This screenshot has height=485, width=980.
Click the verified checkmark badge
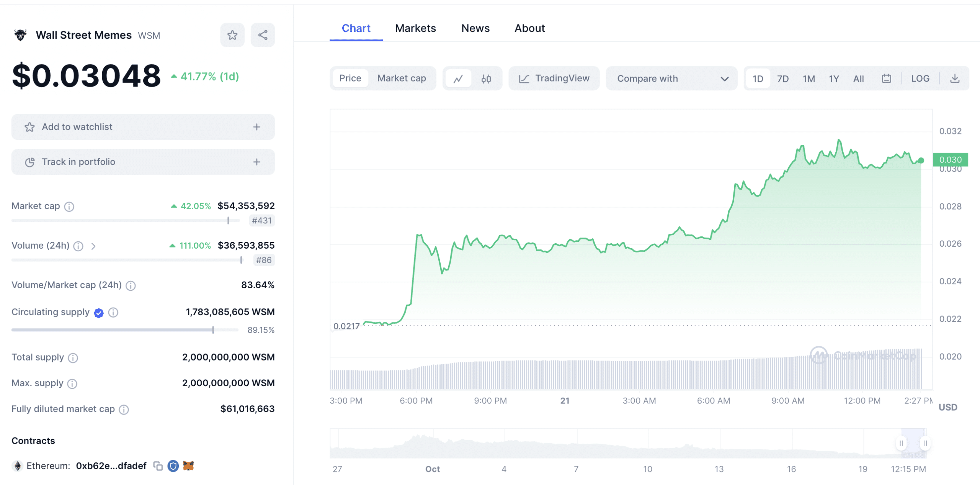[99, 313]
